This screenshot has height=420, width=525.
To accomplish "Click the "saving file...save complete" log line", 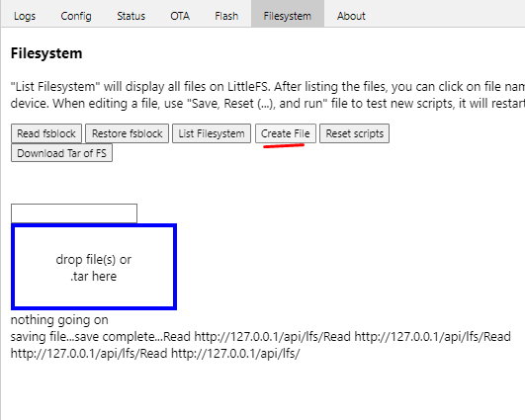I will 87,337.
